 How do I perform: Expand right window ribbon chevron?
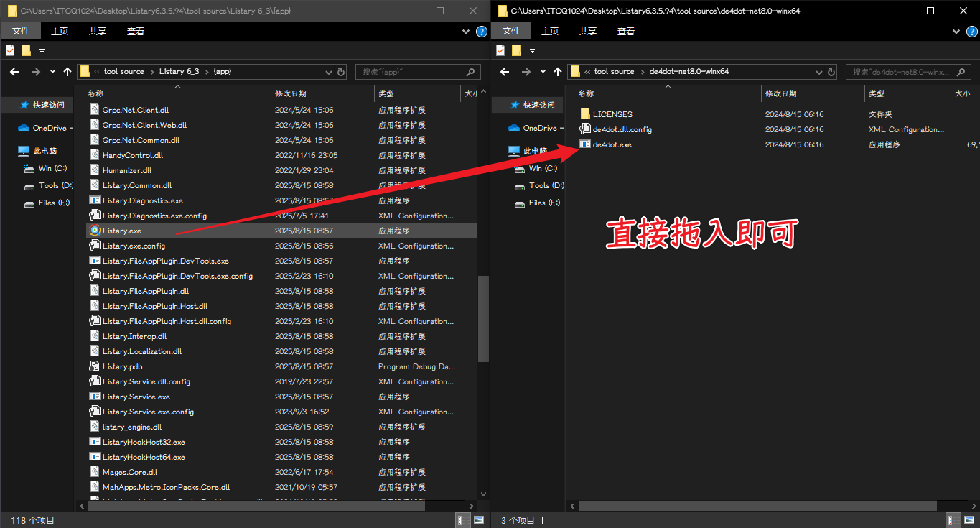pyautogui.click(x=956, y=32)
